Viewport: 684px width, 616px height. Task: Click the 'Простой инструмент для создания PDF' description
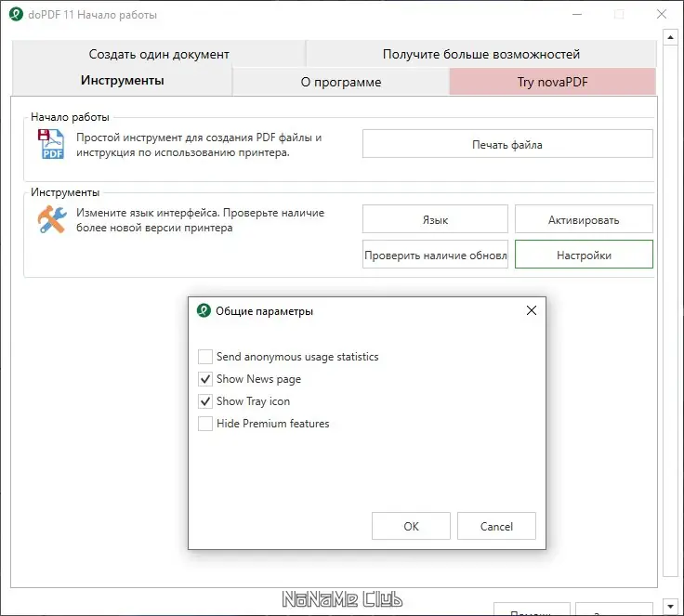point(199,144)
